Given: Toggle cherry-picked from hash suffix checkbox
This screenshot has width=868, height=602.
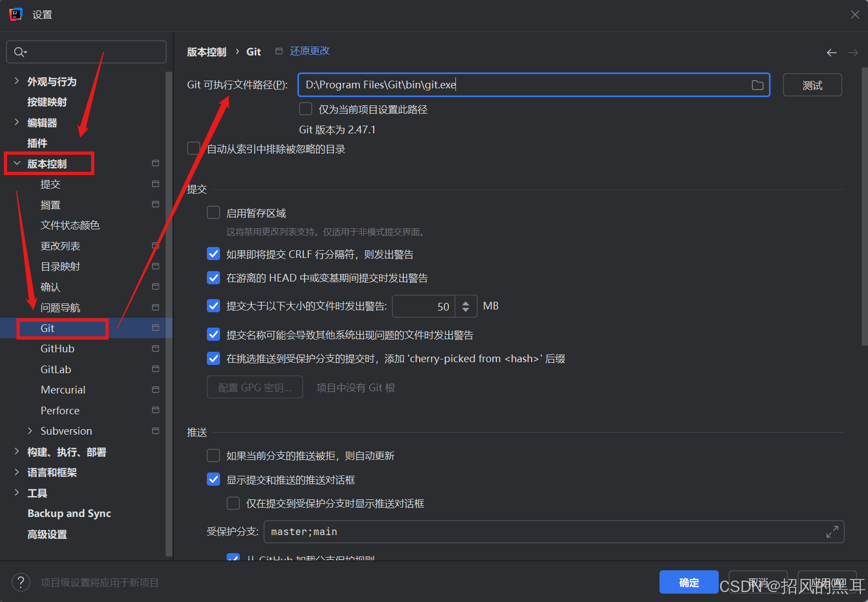Looking at the screenshot, I should point(213,358).
